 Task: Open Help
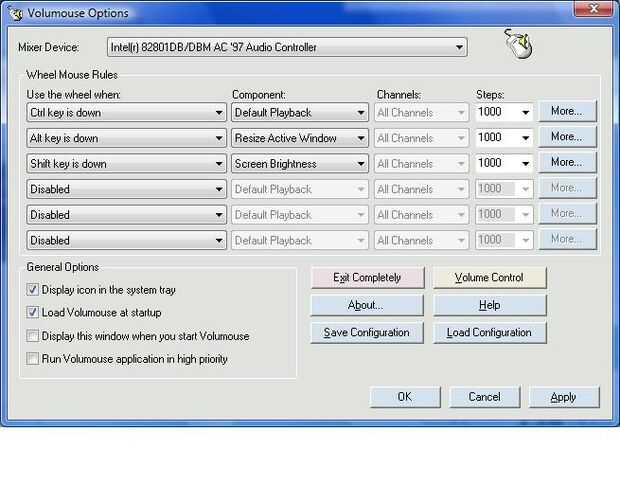(x=490, y=305)
